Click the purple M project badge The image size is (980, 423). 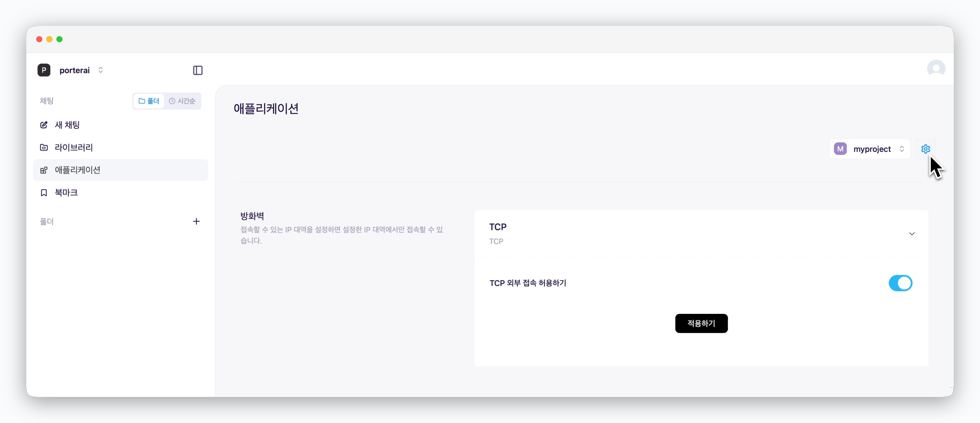point(840,149)
